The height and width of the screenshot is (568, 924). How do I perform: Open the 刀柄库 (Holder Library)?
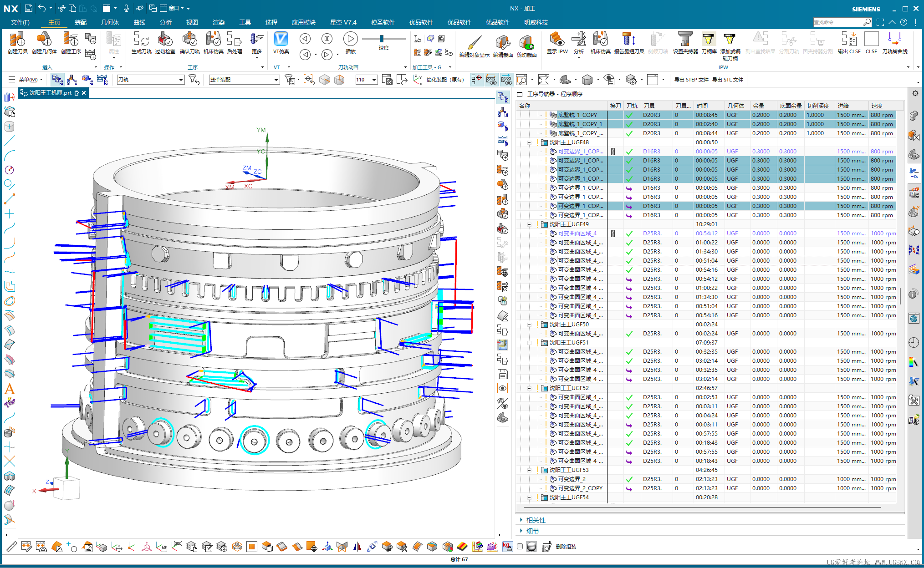pyautogui.click(x=709, y=43)
